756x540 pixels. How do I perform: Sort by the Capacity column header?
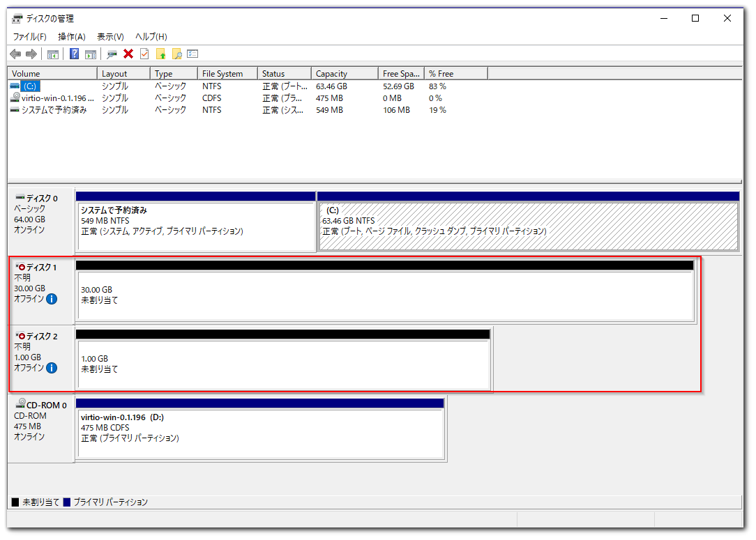coord(345,74)
